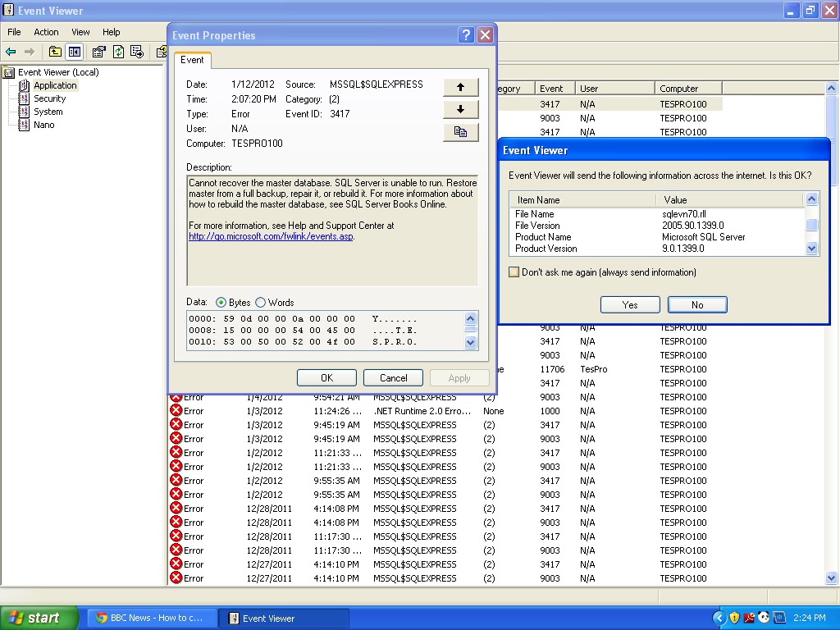Screen dimensions: 840x630
Task: View the next event with the down arrow
Action: coord(460,108)
